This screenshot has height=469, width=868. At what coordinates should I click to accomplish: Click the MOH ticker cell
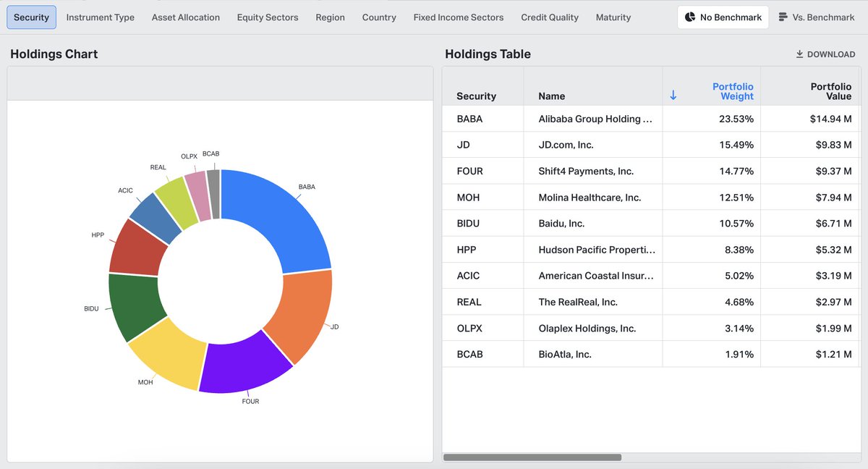[482, 197]
